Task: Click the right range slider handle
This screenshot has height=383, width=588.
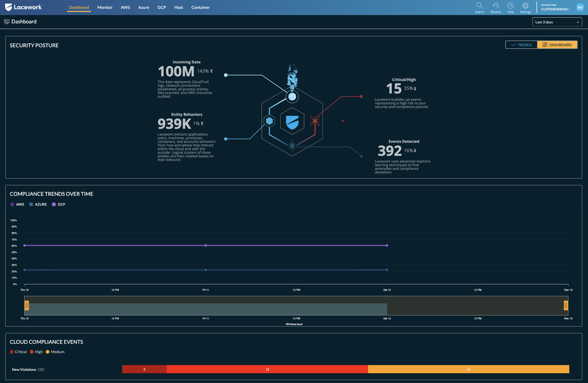Action: (x=566, y=305)
